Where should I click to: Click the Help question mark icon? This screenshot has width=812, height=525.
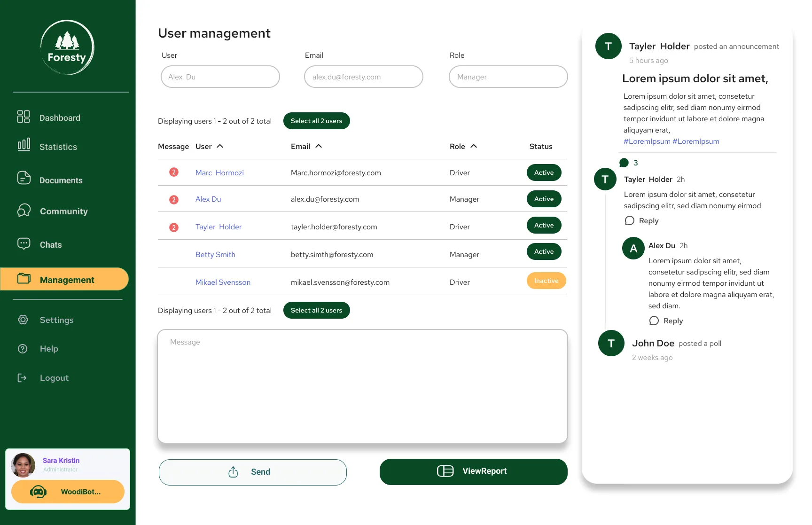23,349
